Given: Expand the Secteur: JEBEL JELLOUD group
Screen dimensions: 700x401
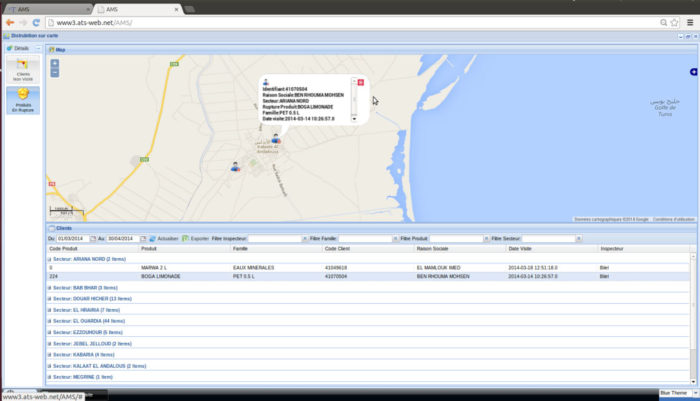Looking at the screenshot, I should (x=79, y=343).
